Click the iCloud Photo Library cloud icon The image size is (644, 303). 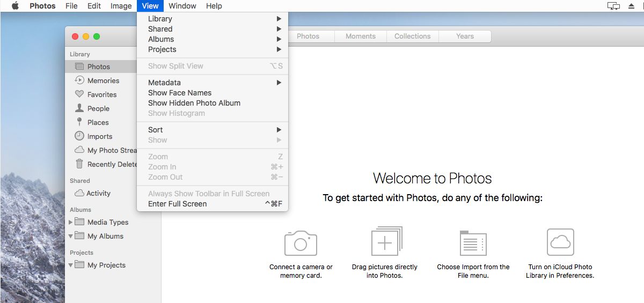pyautogui.click(x=560, y=242)
